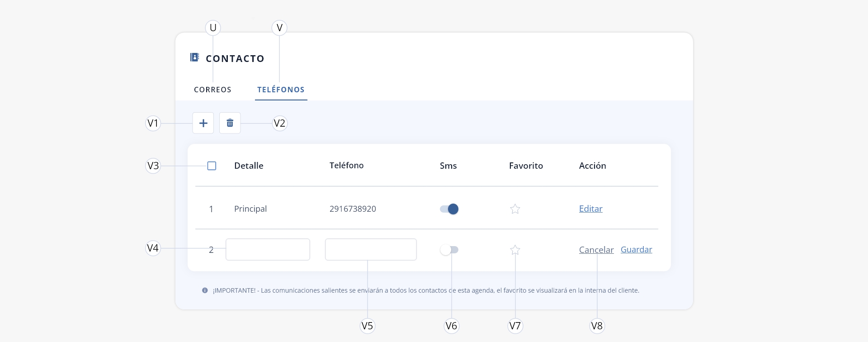Click the info icon beside ¡IMPORTANTE! note

205,290
